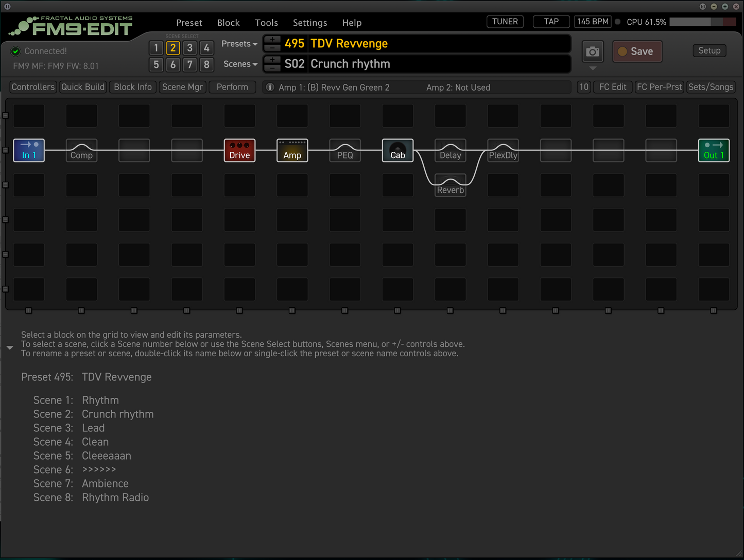Open the Presets dropdown
Viewport: 744px width, 560px height.
239,44
